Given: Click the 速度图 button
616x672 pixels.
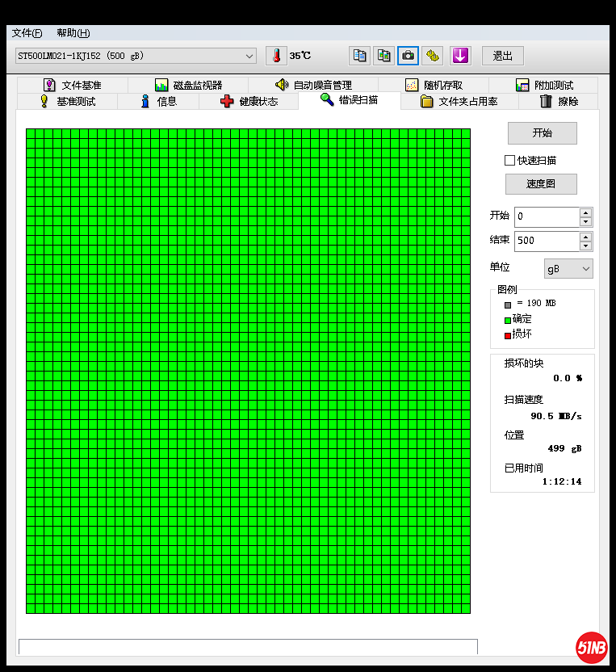Looking at the screenshot, I should point(541,184).
